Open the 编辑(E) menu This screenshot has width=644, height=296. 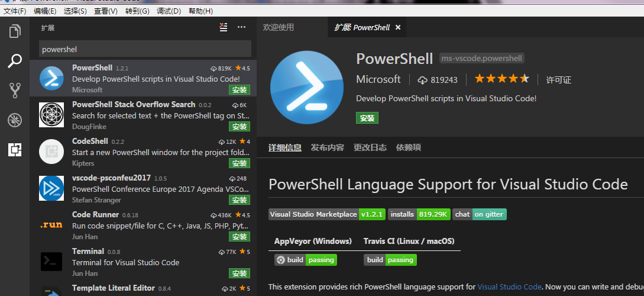pyautogui.click(x=45, y=11)
